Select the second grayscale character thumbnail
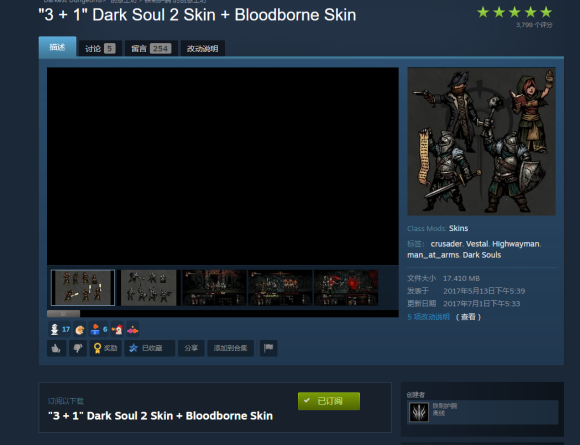The image size is (580, 445). click(x=149, y=288)
